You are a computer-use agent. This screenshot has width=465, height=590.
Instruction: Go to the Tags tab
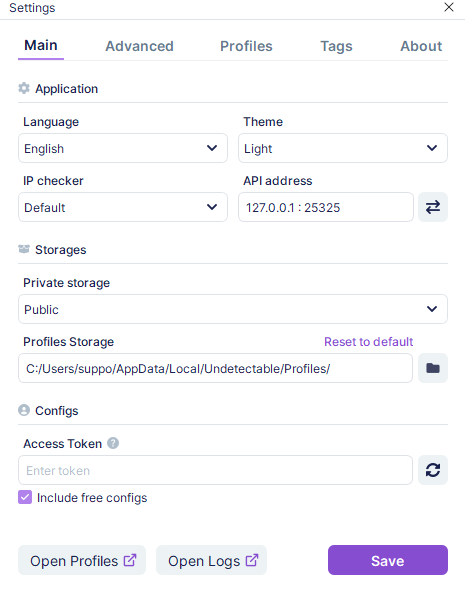[336, 46]
